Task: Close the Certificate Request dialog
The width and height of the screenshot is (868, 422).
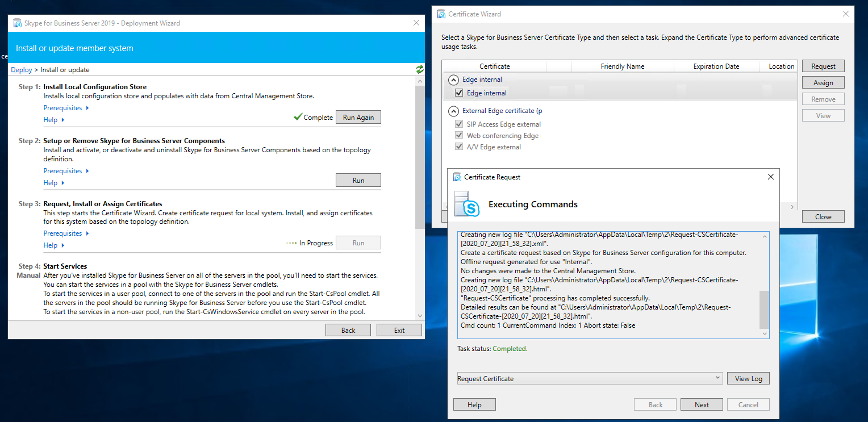Action: click(x=770, y=177)
